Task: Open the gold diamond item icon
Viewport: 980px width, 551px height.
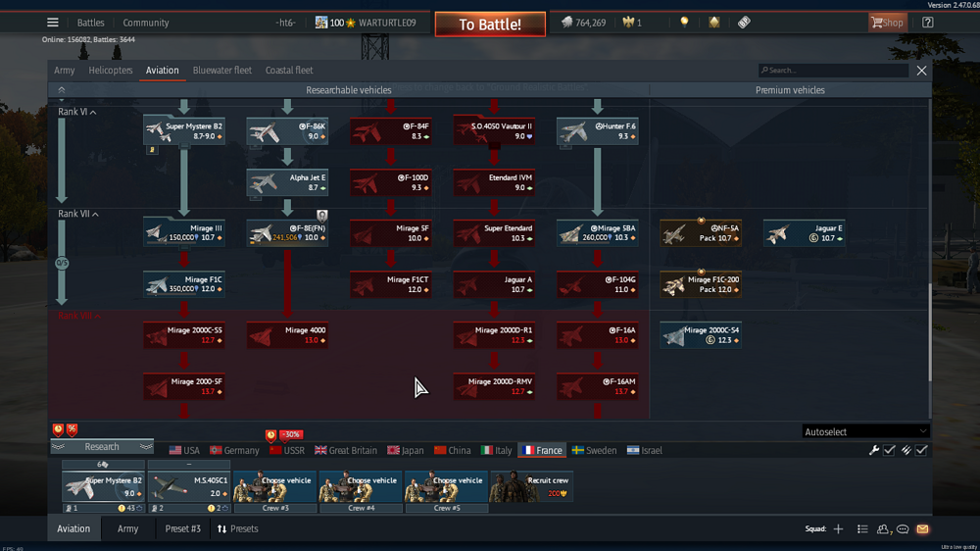Action: [713, 23]
